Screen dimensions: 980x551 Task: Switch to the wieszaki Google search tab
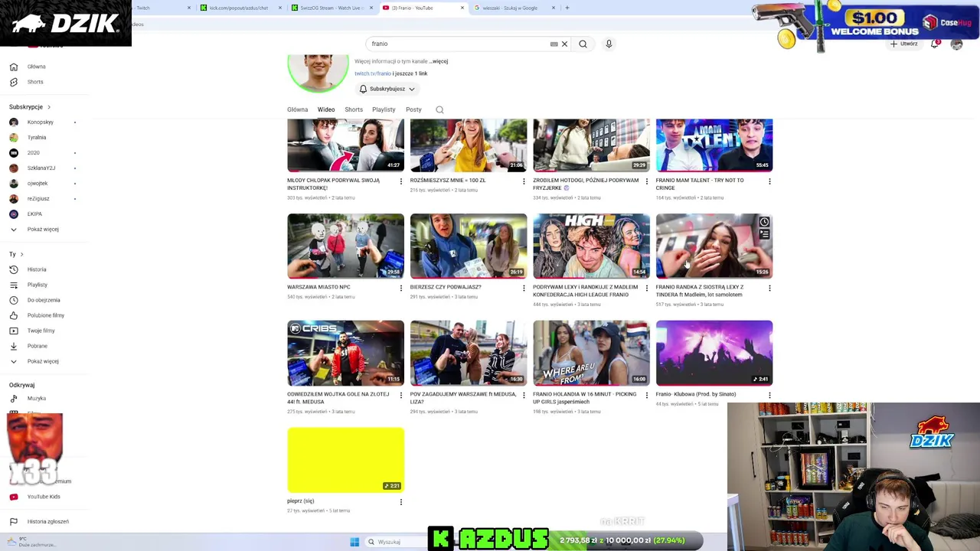pos(509,8)
